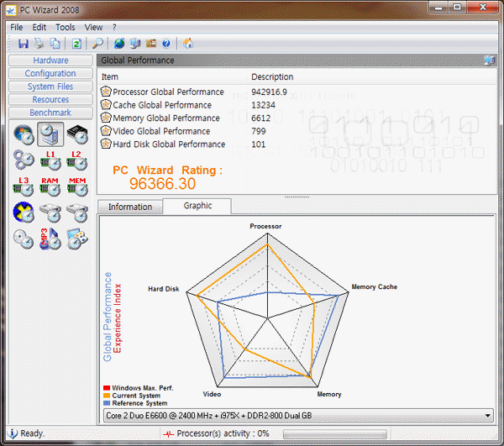Click the Processor label on radar chart
Screen dimensions: 504x446
[x=265, y=226]
